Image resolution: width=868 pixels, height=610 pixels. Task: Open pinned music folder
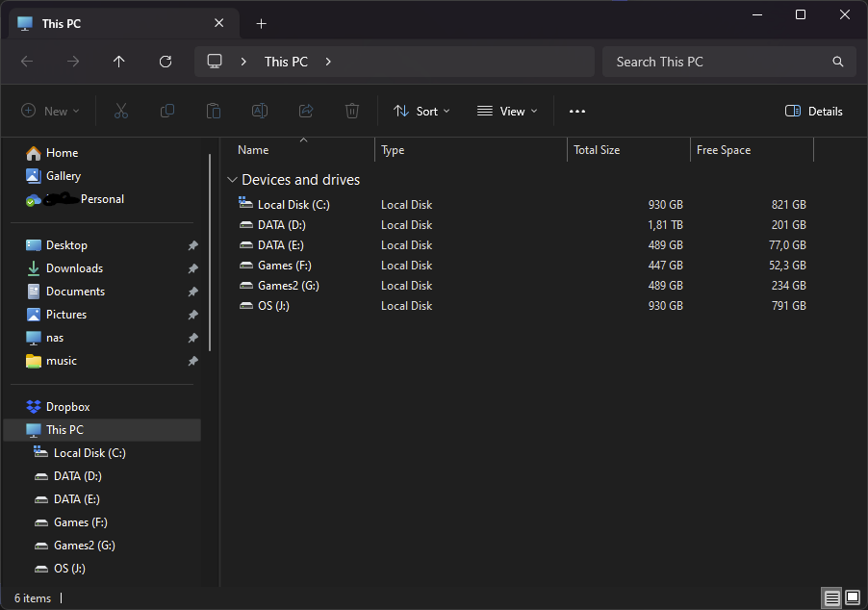51,361
